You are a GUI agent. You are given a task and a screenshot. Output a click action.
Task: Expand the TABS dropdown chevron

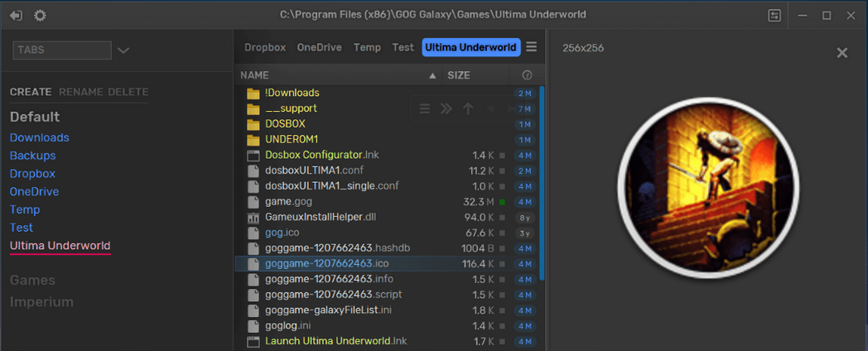pos(123,50)
